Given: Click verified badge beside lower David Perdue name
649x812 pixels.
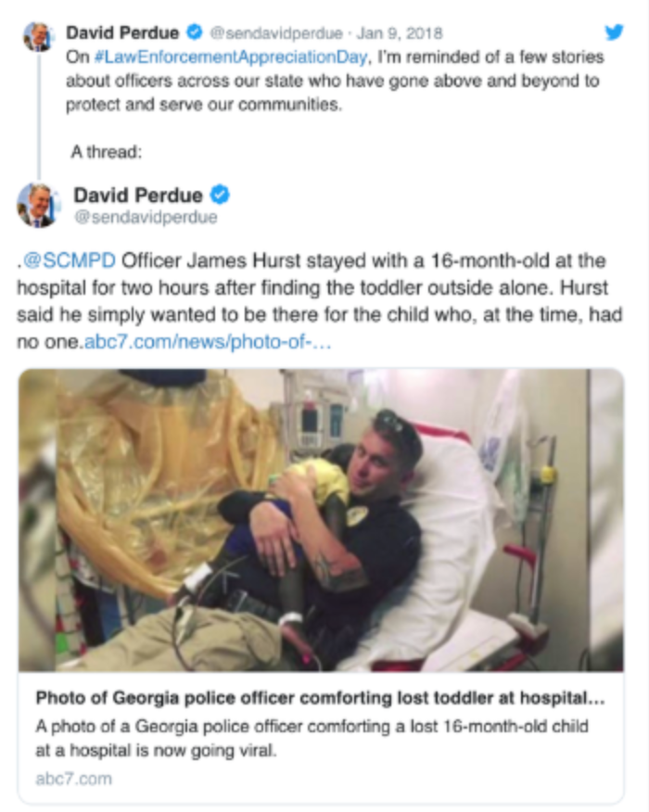Looking at the screenshot, I should pos(220,195).
